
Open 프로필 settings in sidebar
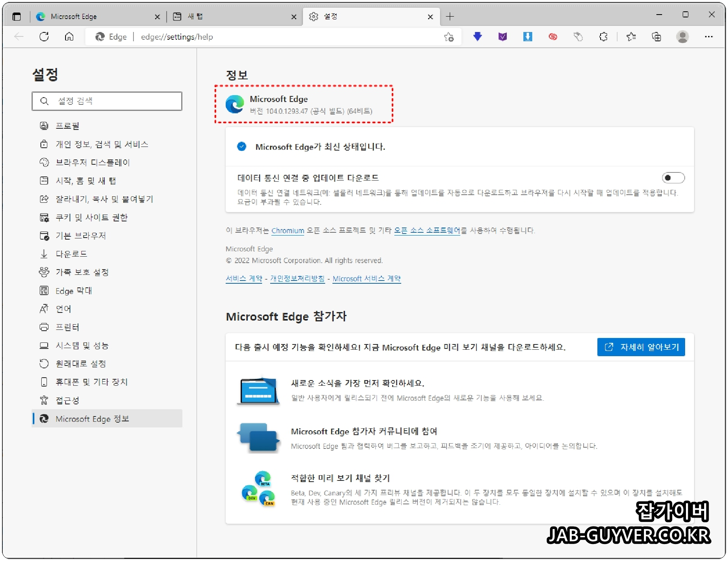pyautogui.click(x=107, y=126)
